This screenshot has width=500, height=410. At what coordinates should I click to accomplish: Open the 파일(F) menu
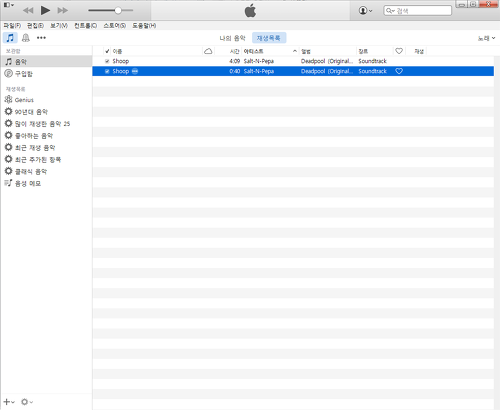12,26
